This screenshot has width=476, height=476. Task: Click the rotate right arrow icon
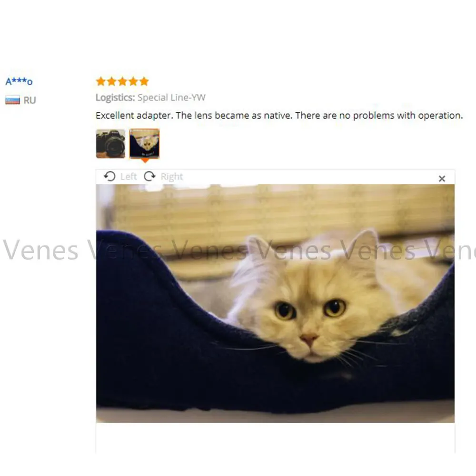click(149, 177)
